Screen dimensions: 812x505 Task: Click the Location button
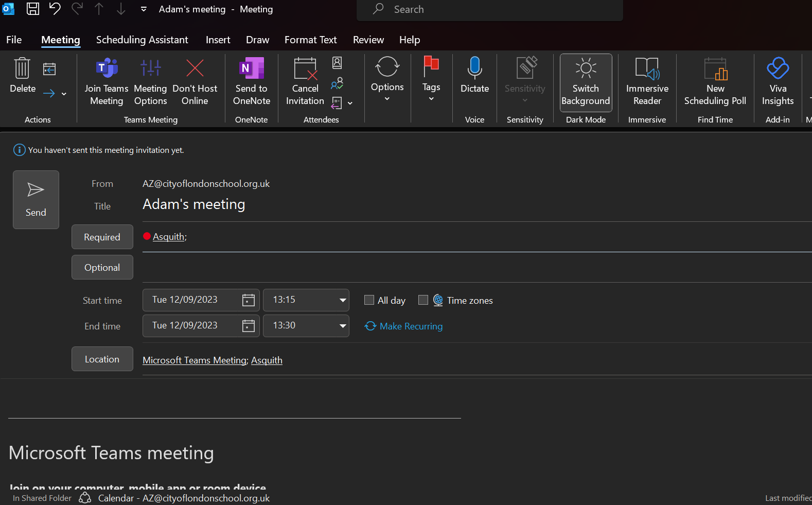(x=102, y=359)
